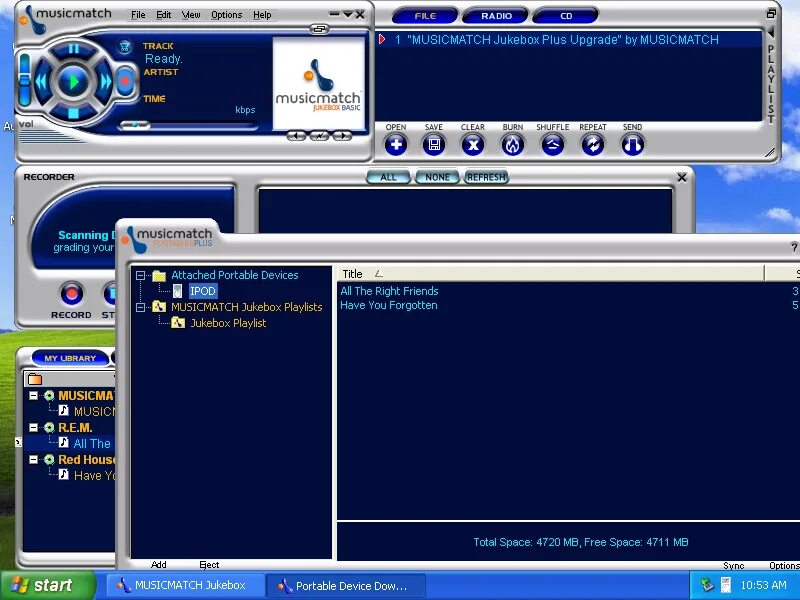Switch to the FILE source tab
Screen dimensions: 800x600
[425, 16]
